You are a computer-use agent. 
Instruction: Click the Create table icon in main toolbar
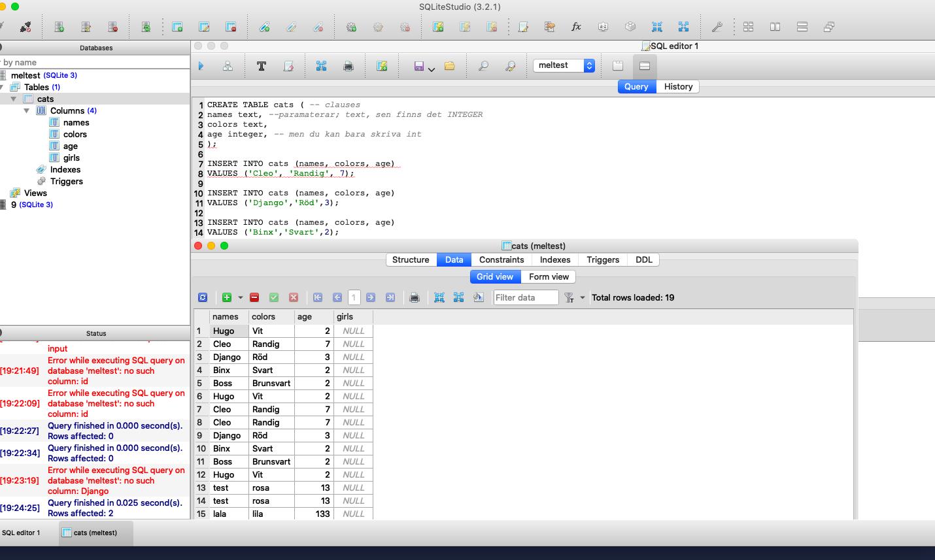click(177, 27)
